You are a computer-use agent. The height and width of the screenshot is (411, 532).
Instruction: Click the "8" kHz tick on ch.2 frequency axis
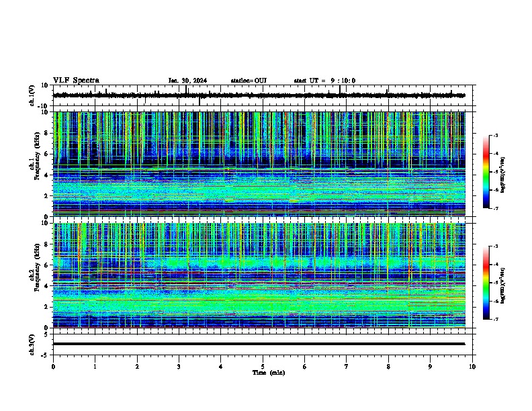[46, 244]
